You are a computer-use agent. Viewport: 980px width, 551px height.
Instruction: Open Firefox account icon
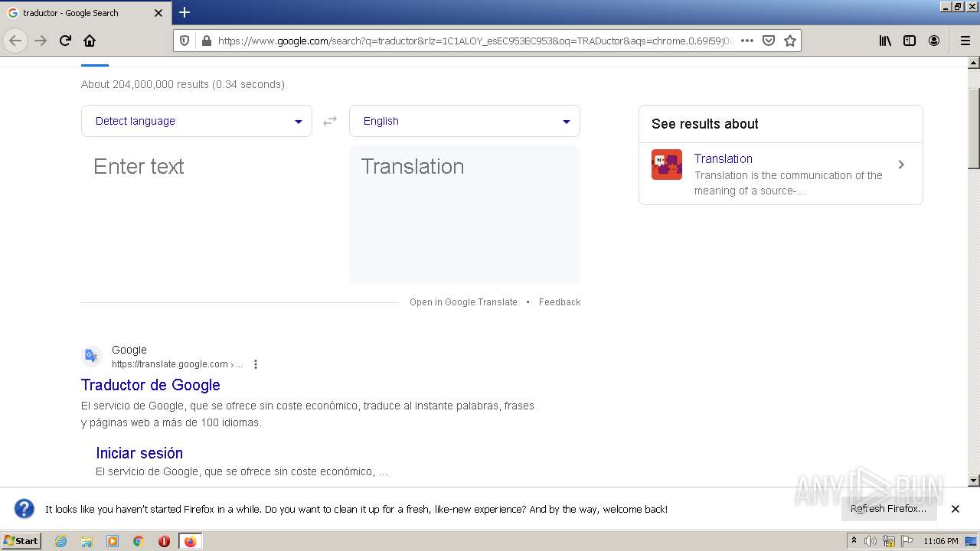tap(934, 41)
